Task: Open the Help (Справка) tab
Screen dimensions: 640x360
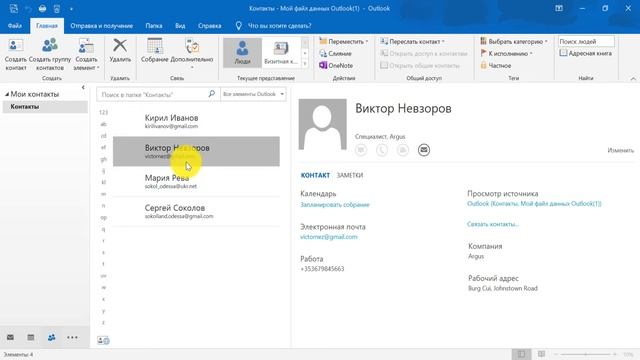Action: pos(209,26)
